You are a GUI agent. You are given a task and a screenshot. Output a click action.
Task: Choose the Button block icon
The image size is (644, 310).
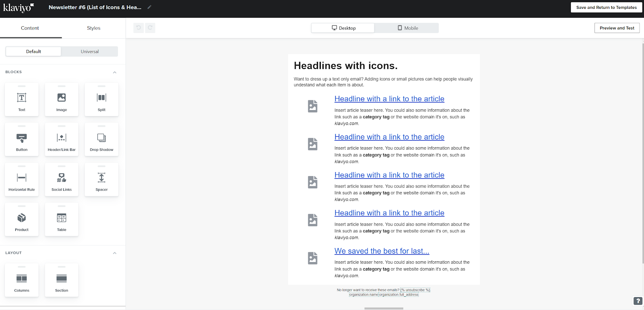tap(22, 138)
